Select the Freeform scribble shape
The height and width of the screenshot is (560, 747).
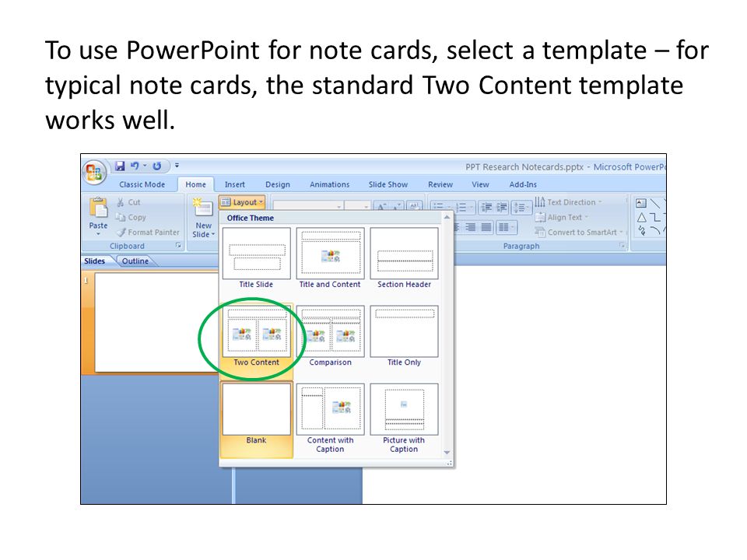[x=642, y=232]
